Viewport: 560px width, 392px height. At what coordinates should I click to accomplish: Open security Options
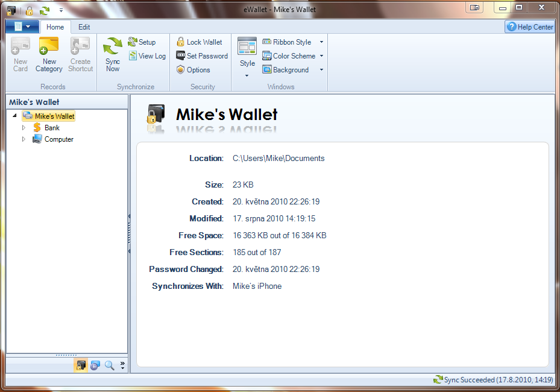coord(193,70)
